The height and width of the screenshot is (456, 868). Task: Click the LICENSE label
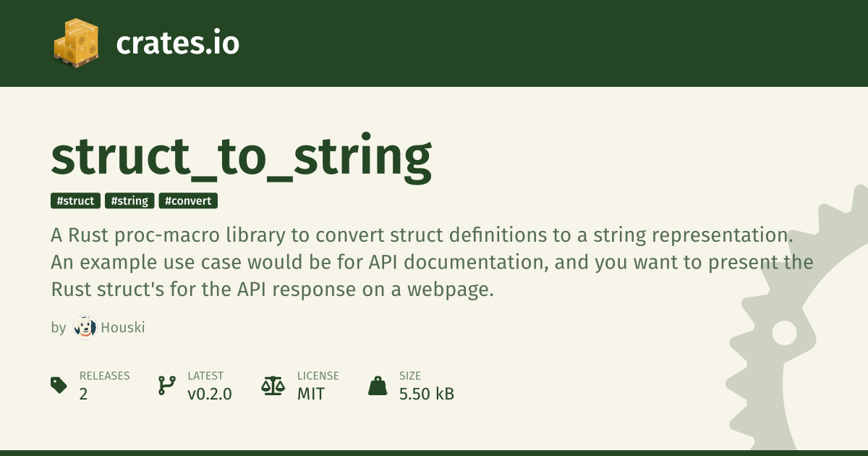point(318,376)
